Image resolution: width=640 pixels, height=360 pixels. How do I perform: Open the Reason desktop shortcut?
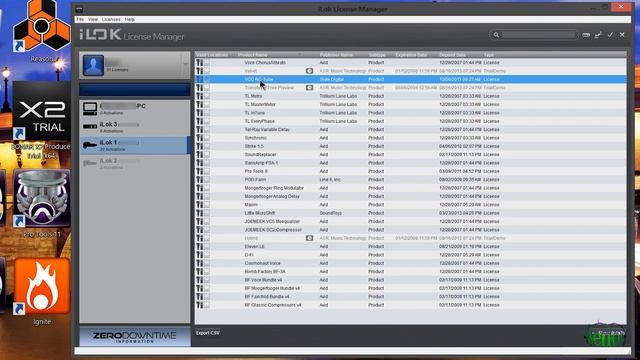tap(41, 31)
